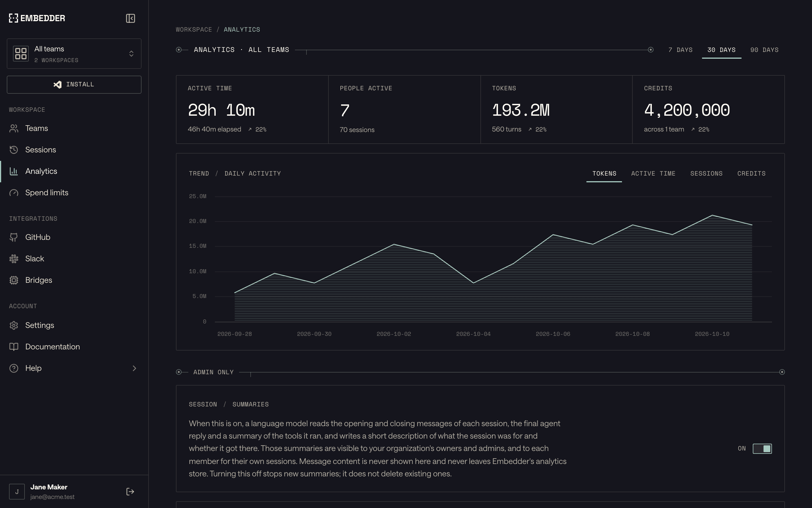Click the Analytics bar chart icon
The image size is (812, 508).
pyautogui.click(x=14, y=171)
